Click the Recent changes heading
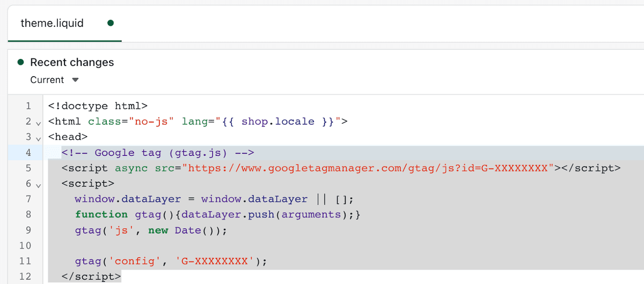This screenshot has height=284, width=644. pos(72,62)
